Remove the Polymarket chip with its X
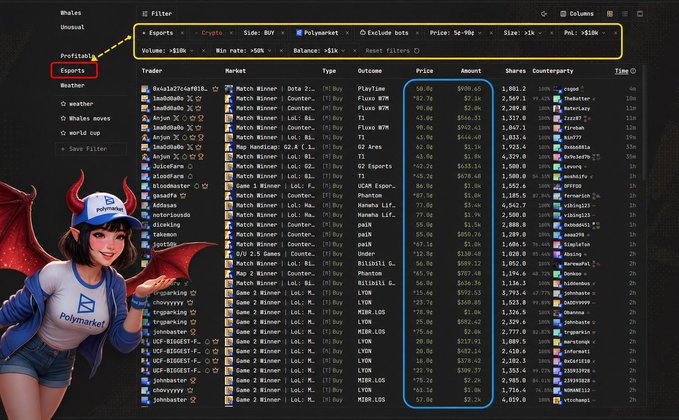Screen dimensions: 679x420 coord(347,33)
